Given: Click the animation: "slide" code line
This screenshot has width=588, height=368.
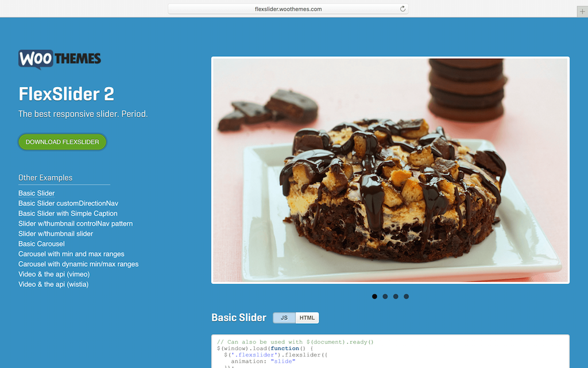Looking at the screenshot, I should (263, 361).
